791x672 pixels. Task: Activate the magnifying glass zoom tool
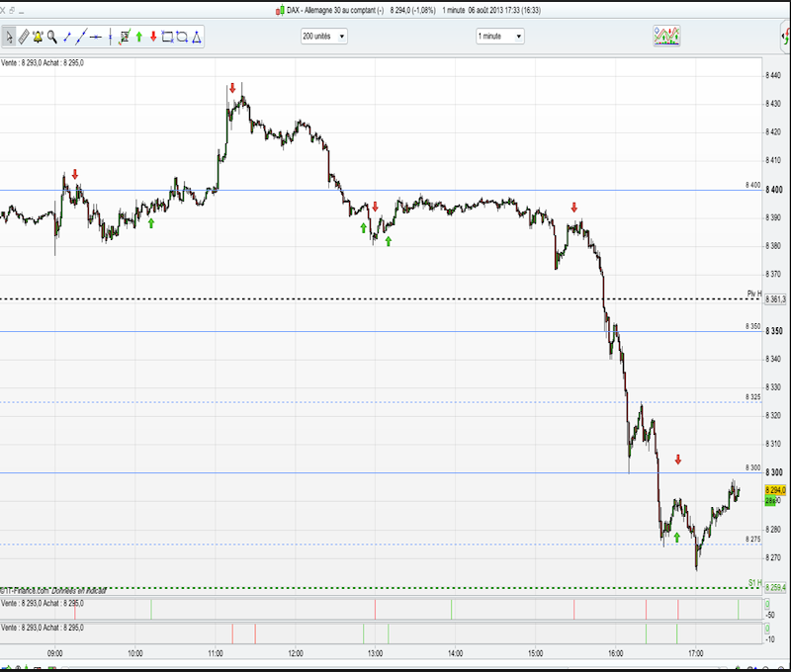[52, 37]
